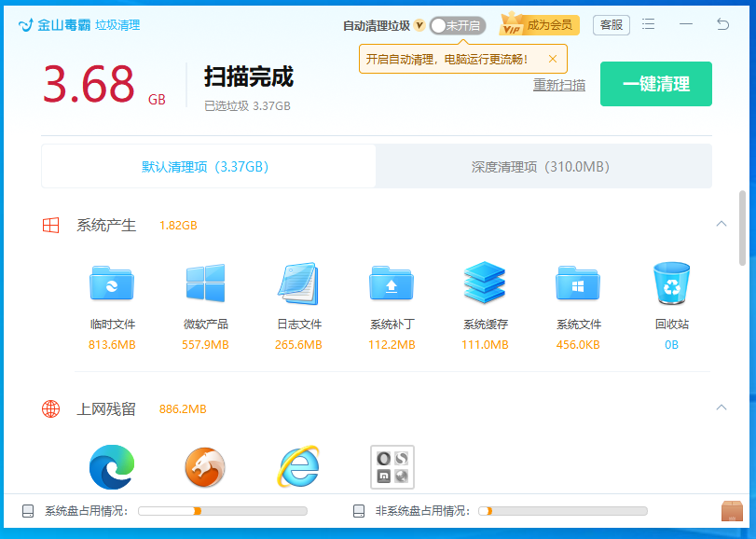Open the list menu icon in the title bar
Image resolution: width=756 pixels, height=539 pixels.
coord(649,25)
